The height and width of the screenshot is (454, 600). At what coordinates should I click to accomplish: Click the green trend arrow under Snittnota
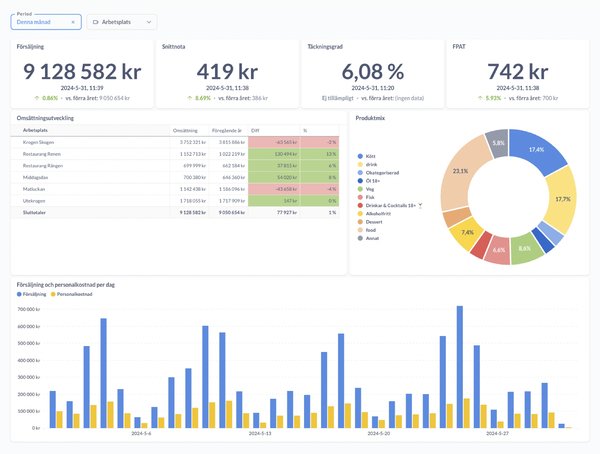(188, 98)
